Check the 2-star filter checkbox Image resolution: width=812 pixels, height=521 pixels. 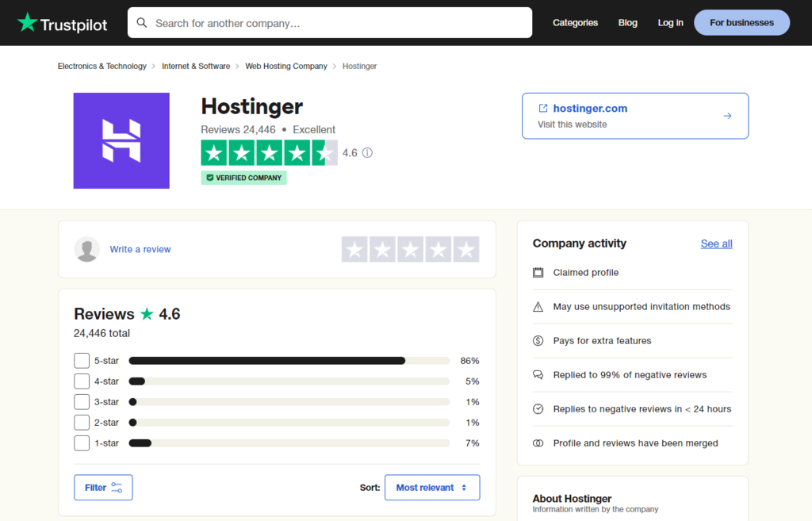click(x=82, y=423)
